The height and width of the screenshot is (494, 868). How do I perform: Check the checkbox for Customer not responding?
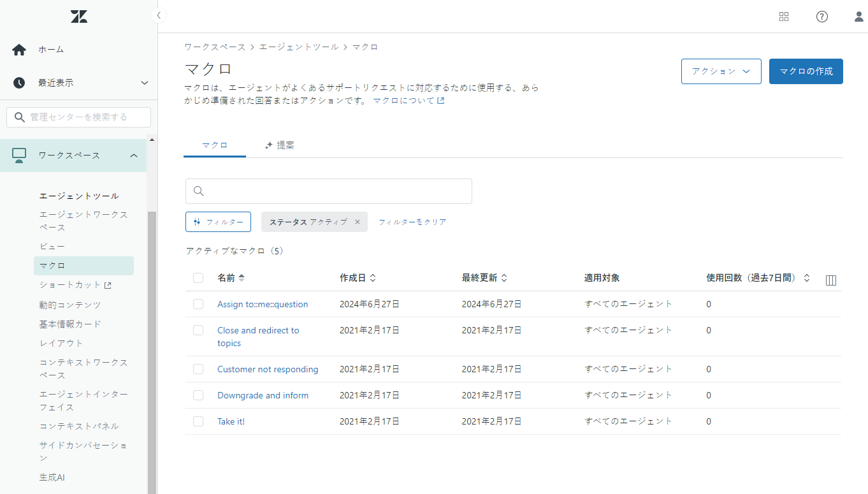(198, 369)
